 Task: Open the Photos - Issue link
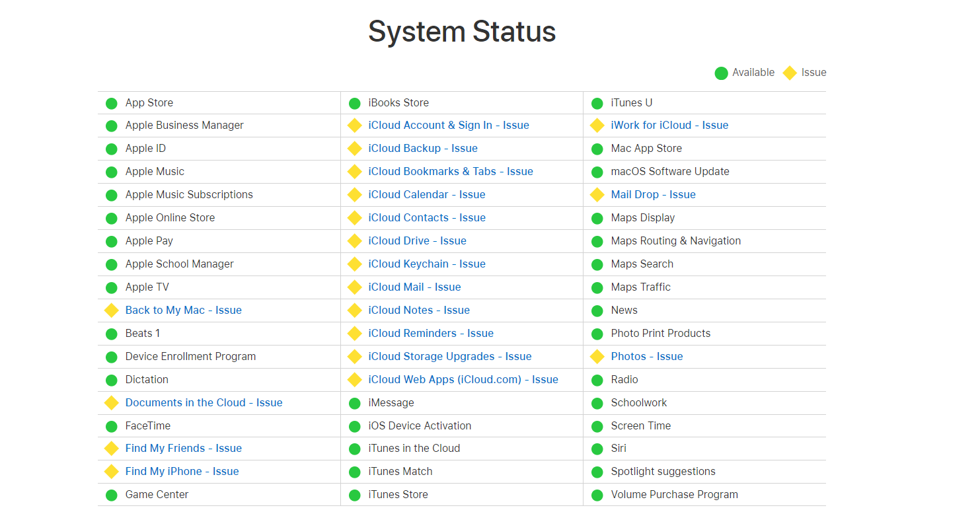[x=647, y=357]
